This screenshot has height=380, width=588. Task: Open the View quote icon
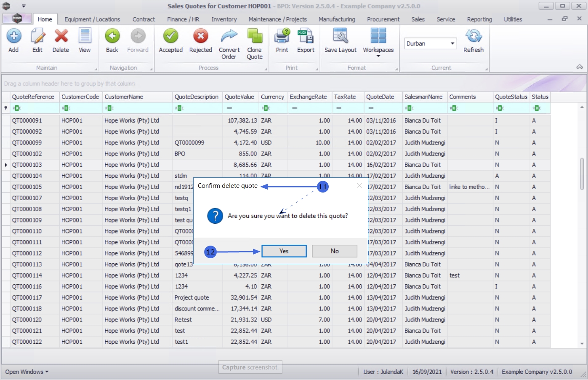[x=85, y=36]
